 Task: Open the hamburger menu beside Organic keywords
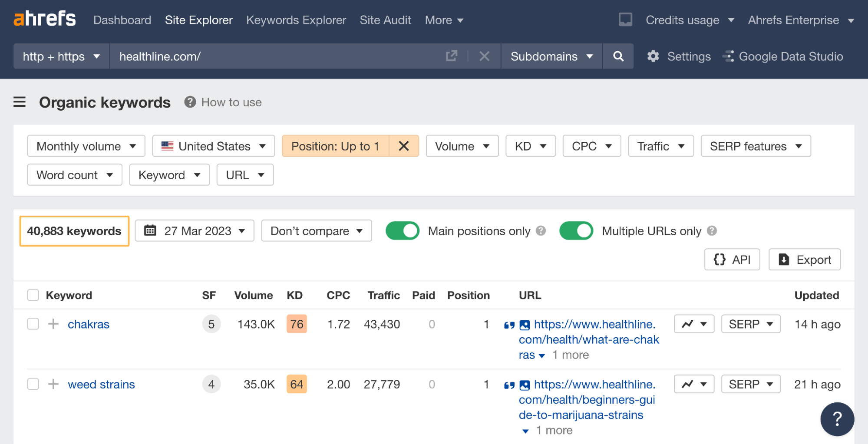coord(20,102)
